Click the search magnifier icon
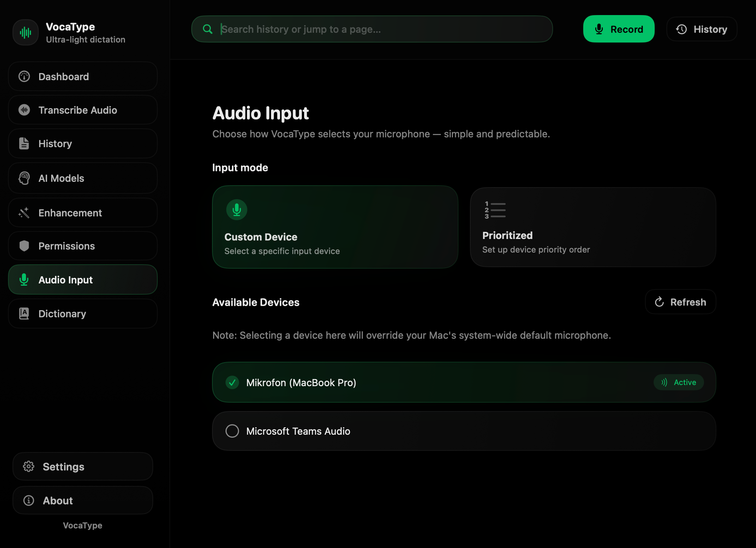756x548 pixels. click(207, 29)
